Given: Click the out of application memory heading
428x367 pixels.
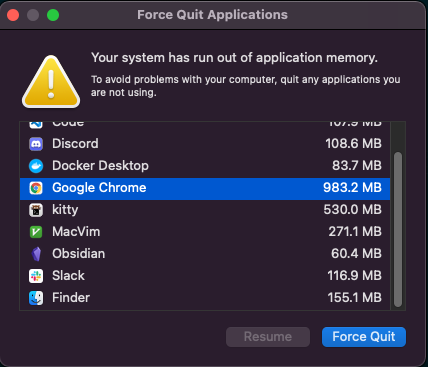Looking at the screenshot, I should (234, 58).
